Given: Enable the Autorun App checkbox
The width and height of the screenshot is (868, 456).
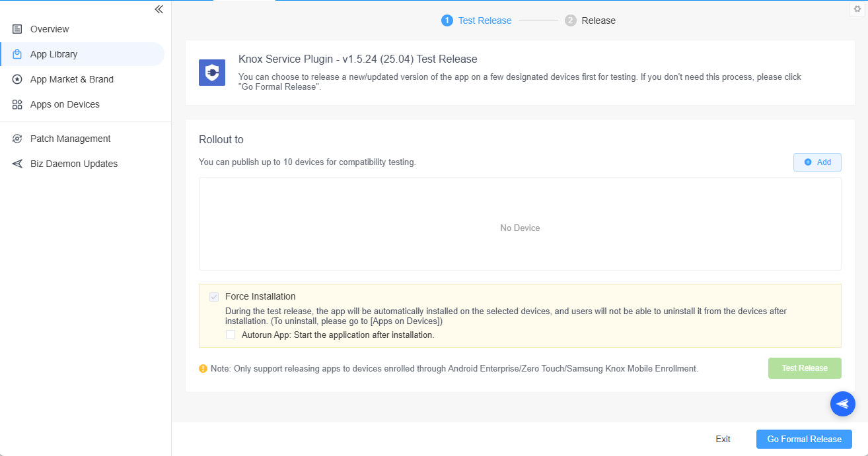Looking at the screenshot, I should (231, 335).
